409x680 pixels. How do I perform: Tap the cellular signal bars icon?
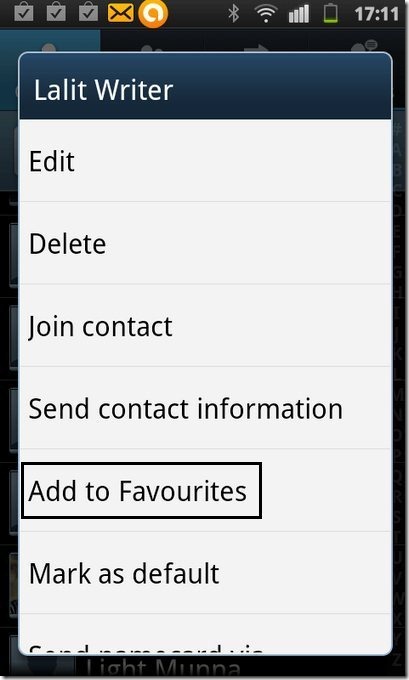click(x=299, y=13)
